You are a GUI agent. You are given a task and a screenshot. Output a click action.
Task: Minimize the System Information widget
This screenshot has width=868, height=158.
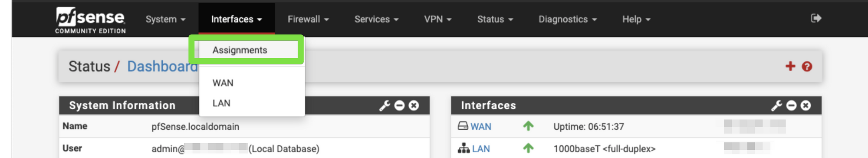(400, 105)
